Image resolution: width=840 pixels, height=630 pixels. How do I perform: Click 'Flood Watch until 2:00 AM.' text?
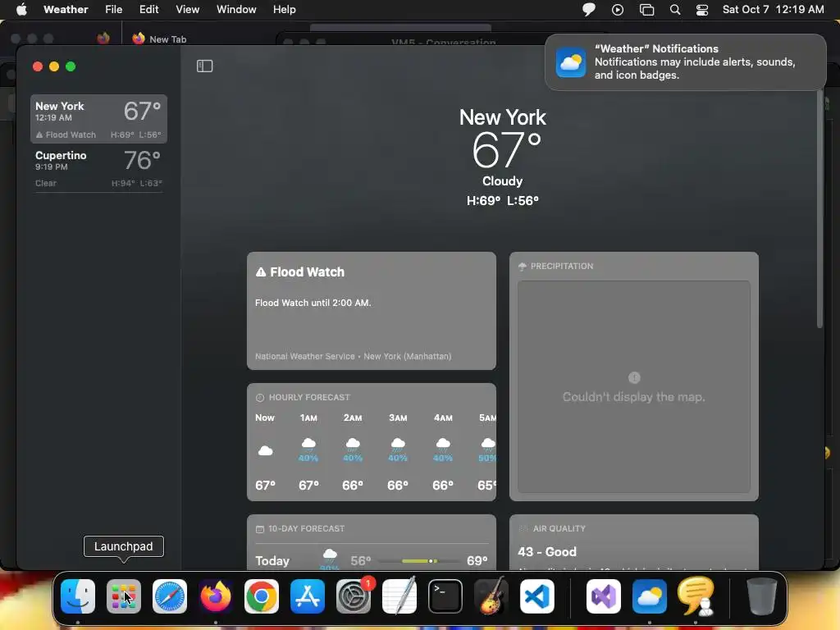click(x=313, y=303)
